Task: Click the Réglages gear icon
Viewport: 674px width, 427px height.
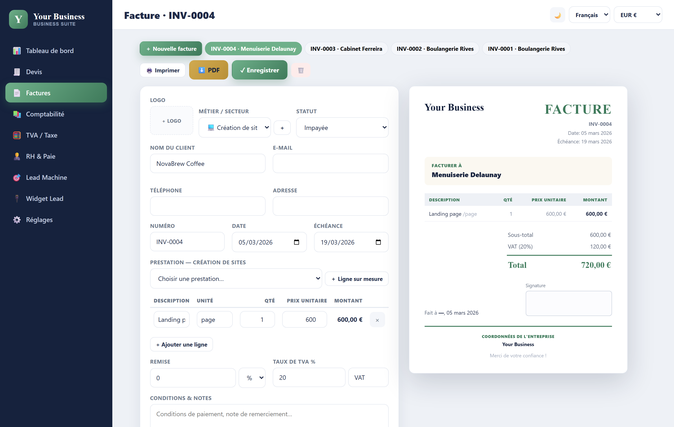Action: click(x=17, y=220)
